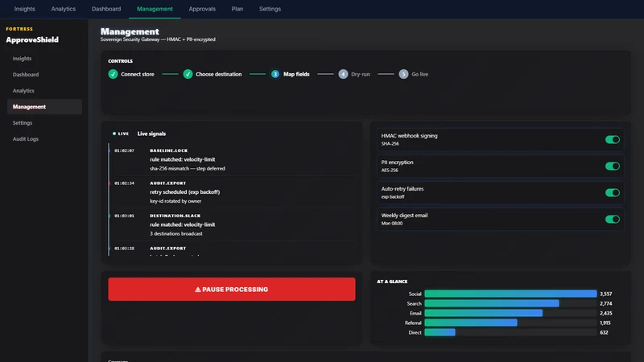Toggle PII encryption switch
The width and height of the screenshot is (644, 362).
click(612, 167)
